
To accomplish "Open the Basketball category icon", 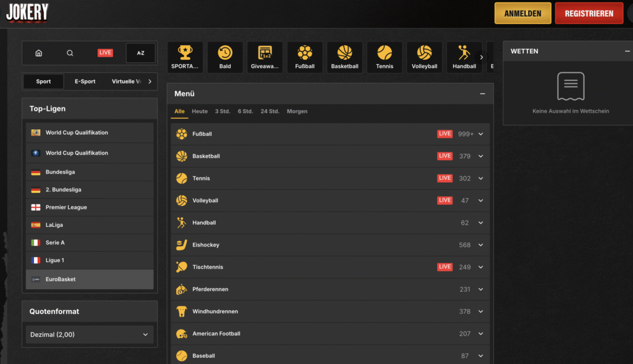I will pos(344,57).
